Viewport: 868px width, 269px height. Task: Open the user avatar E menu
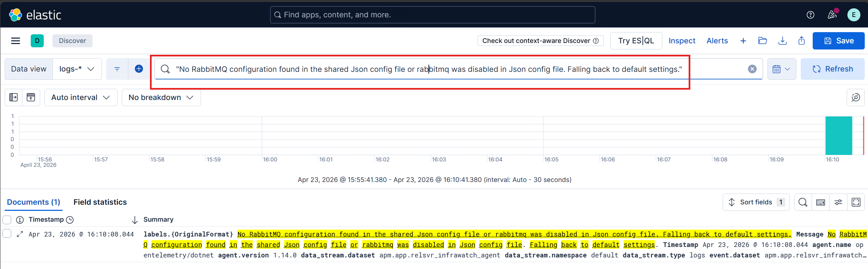tap(854, 15)
